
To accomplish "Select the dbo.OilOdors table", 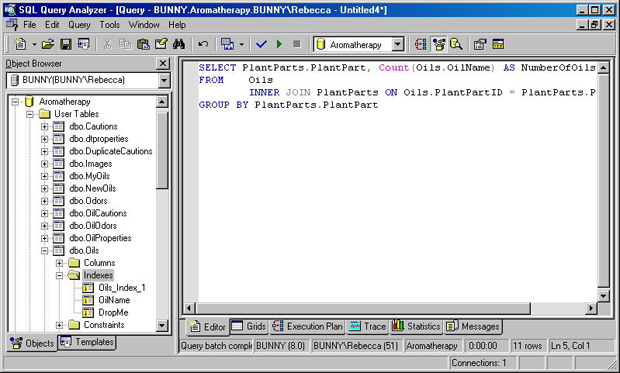I will tap(93, 225).
